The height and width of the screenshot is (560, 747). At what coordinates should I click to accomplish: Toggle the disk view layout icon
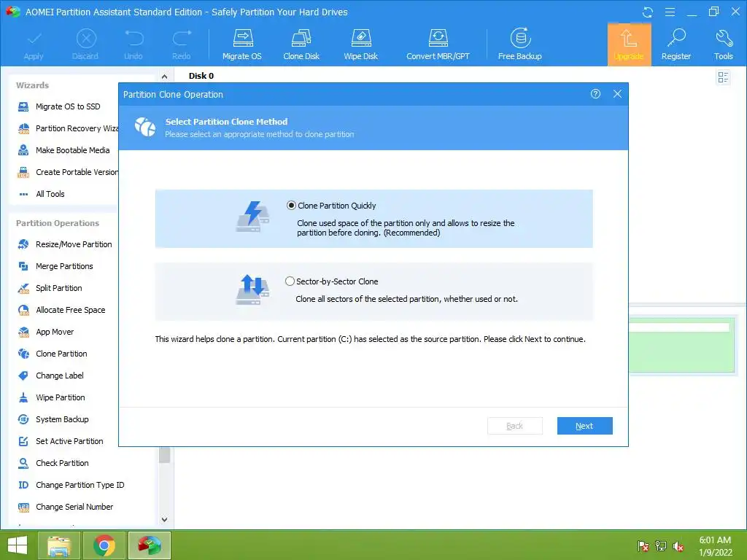tap(723, 77)
